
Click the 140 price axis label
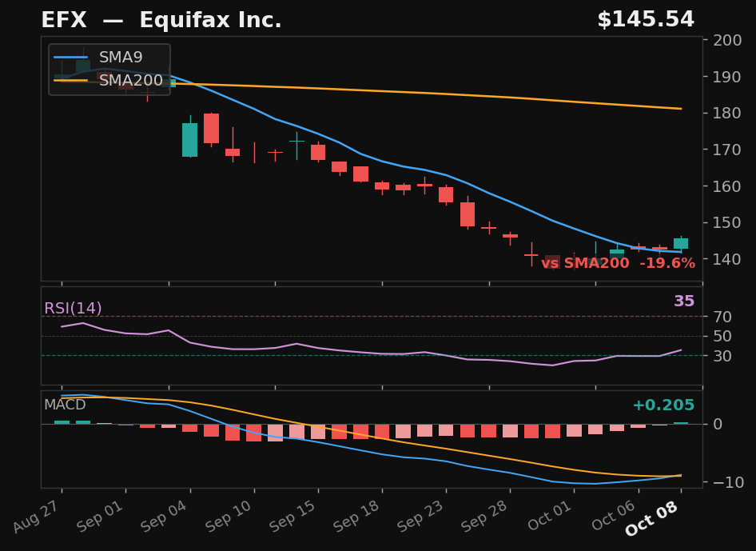727,259
